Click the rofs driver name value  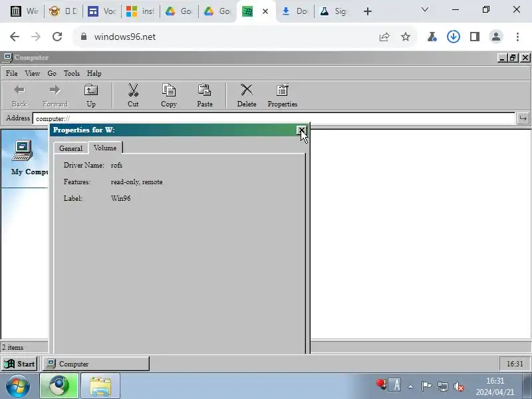click(116, 165)
